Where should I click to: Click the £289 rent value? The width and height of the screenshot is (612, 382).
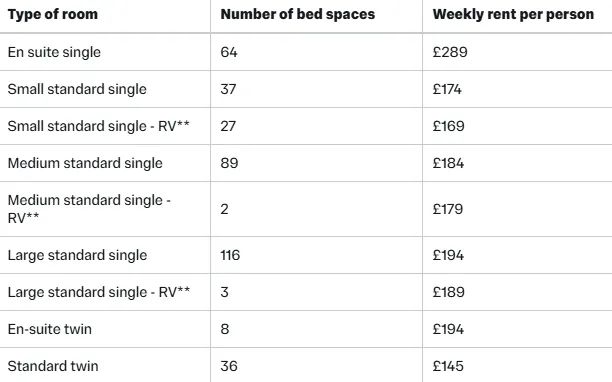[x=450, y=52]
